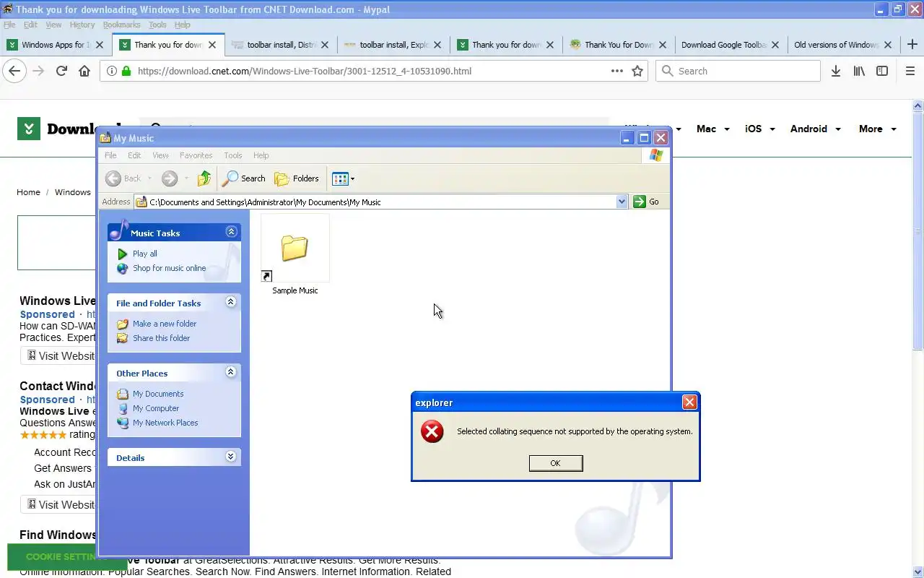Open the More dropdown on CNET site
Image resolution: width=924 pixels, height=578 pixels.
pyautogui.click(x=877, y=129)
